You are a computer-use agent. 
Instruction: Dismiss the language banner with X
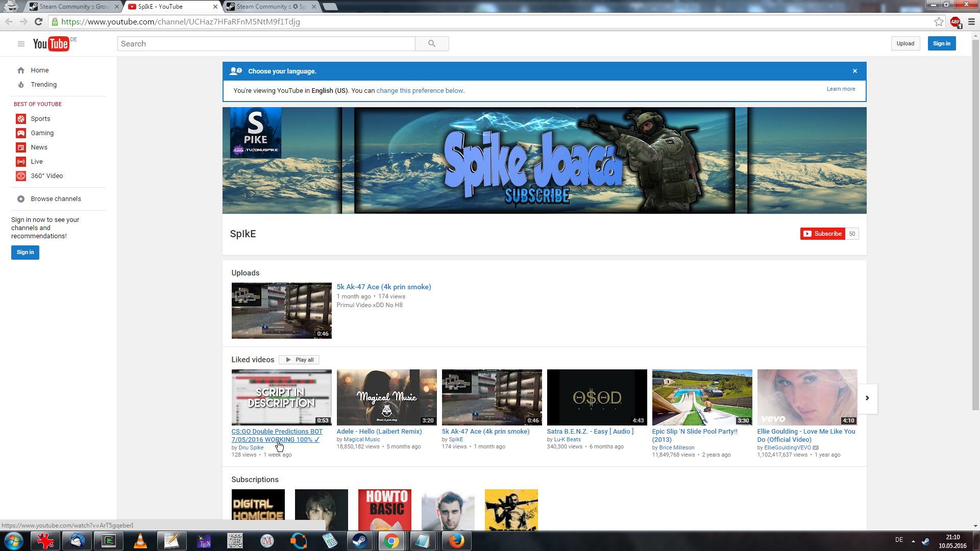point(855,71)
